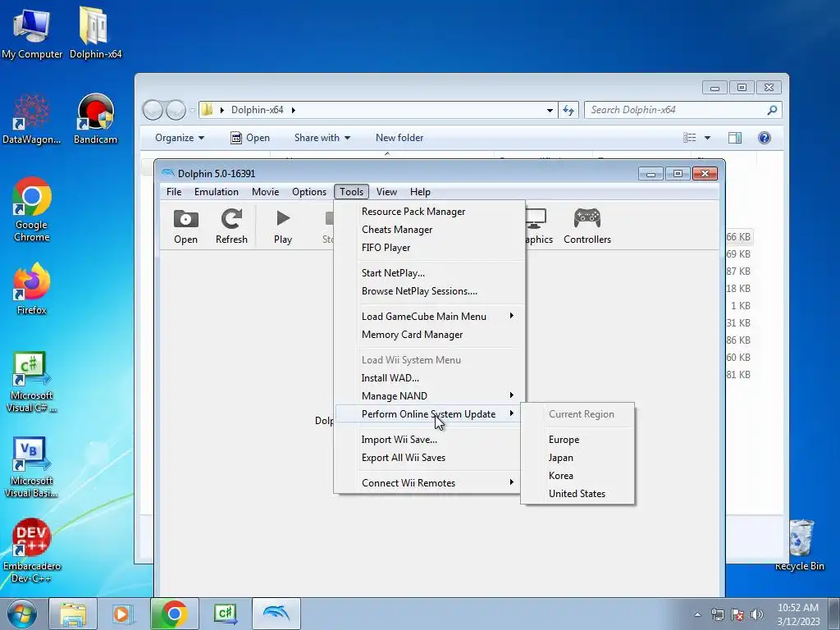Screen dimensions: 840x630
Task: Select the Dolphin-x64 folder on desktop
Action: tap(95, 34)
